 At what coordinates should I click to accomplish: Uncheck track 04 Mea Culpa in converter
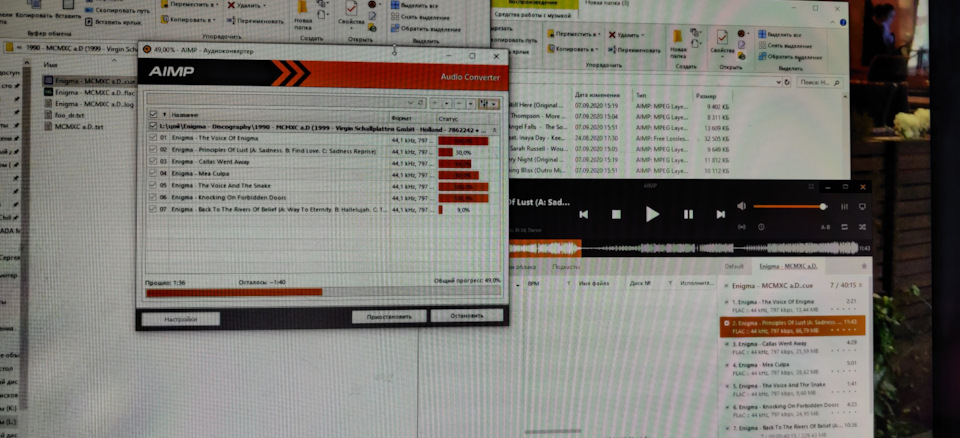tap(153, 173)
